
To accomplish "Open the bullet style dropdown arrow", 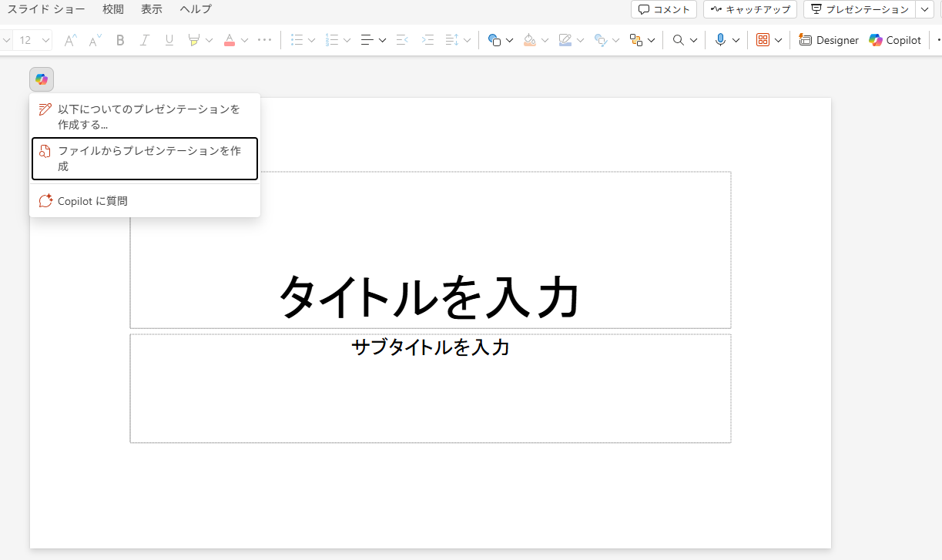I will click(312, 40).
